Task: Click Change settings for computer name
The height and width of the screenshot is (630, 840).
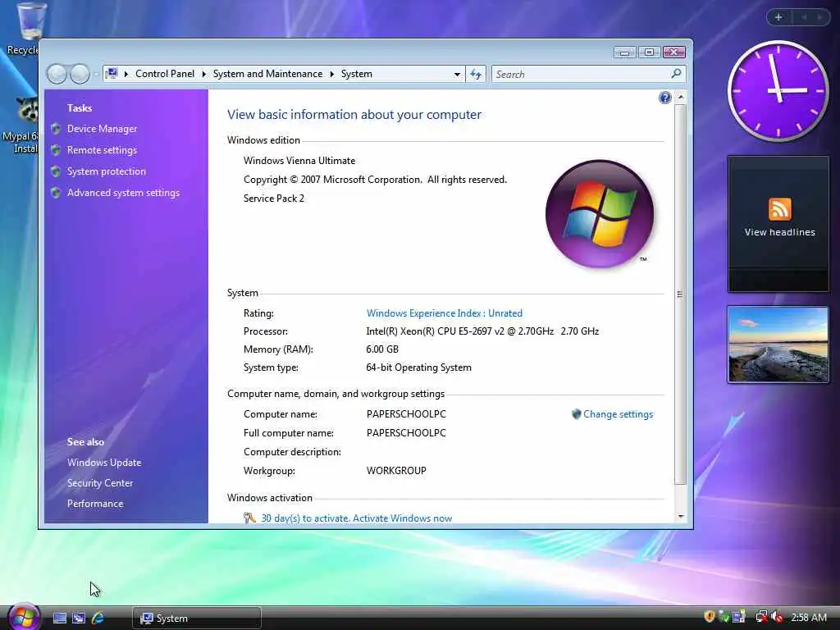Action: [618, 414]
